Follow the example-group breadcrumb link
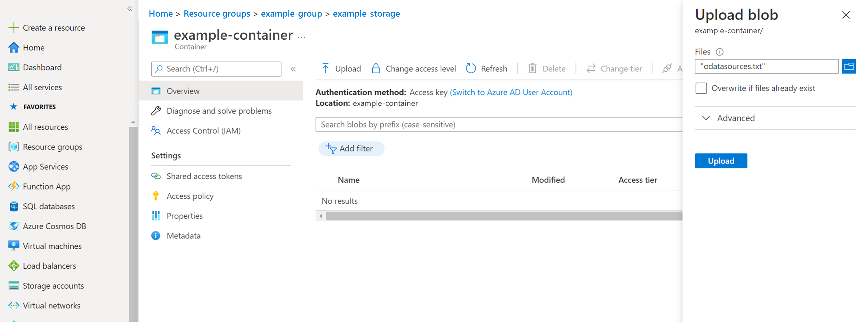This screenshot has width=868, height=327. (x=292, y=13)
